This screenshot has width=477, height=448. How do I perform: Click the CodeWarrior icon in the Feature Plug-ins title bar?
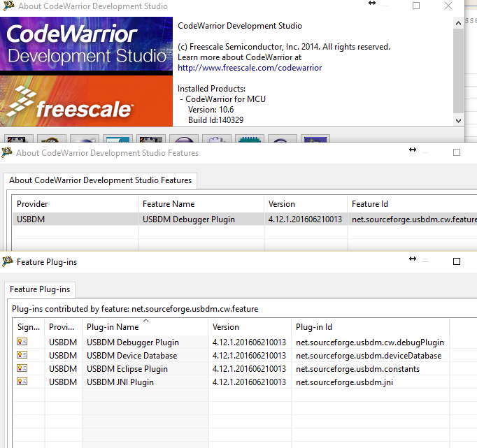tap(7, 261)
